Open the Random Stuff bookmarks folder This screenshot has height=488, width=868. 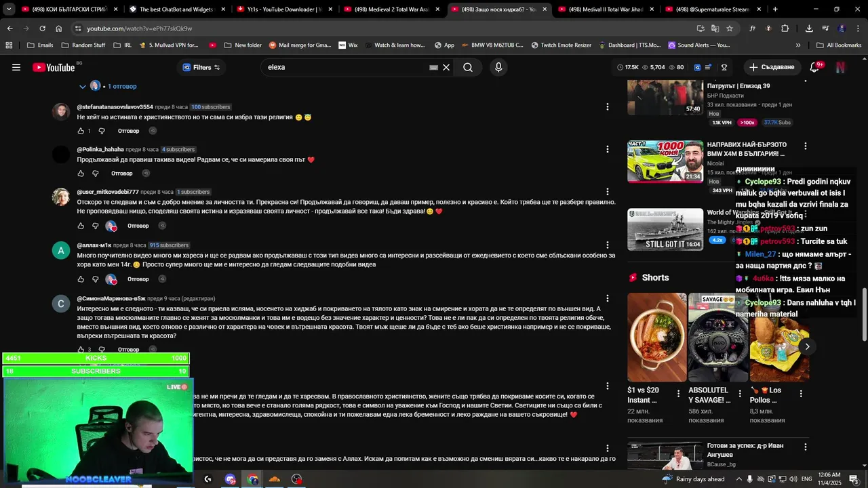coord(83,45)
